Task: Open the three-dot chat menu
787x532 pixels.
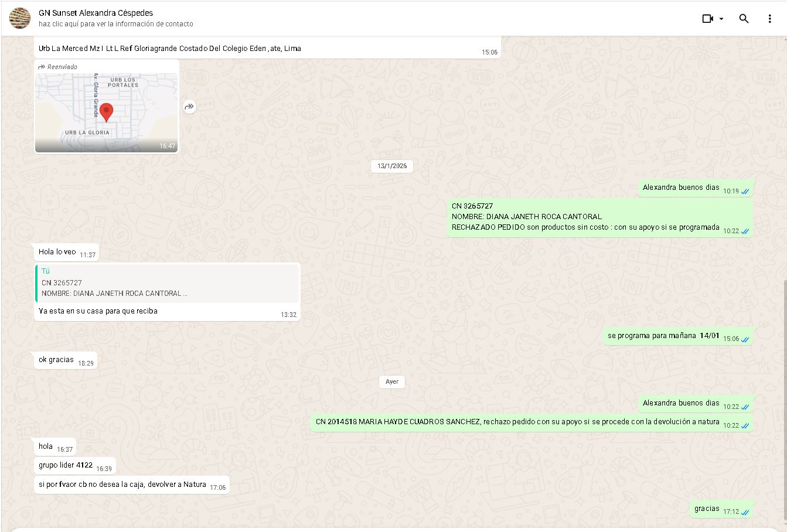Action: coord(769,19)
